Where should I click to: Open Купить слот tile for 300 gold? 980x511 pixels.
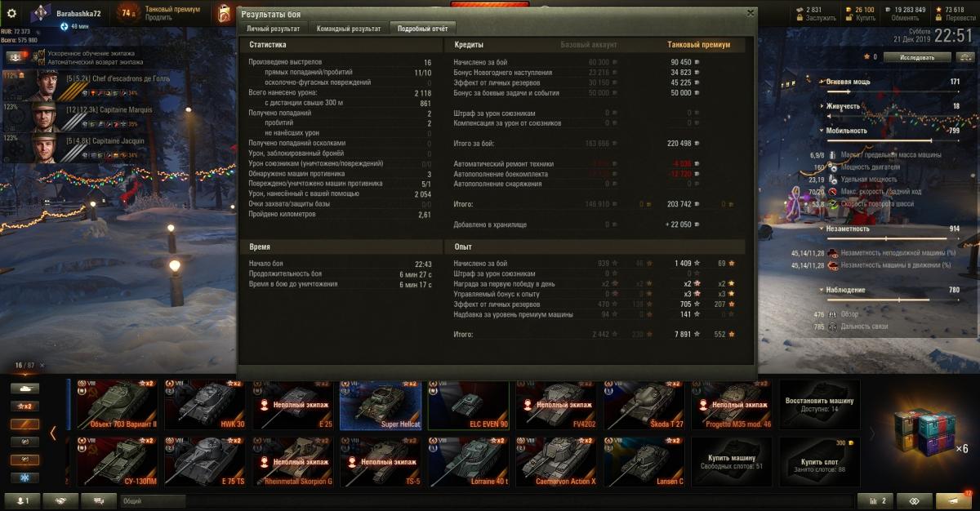click(819, 462)
